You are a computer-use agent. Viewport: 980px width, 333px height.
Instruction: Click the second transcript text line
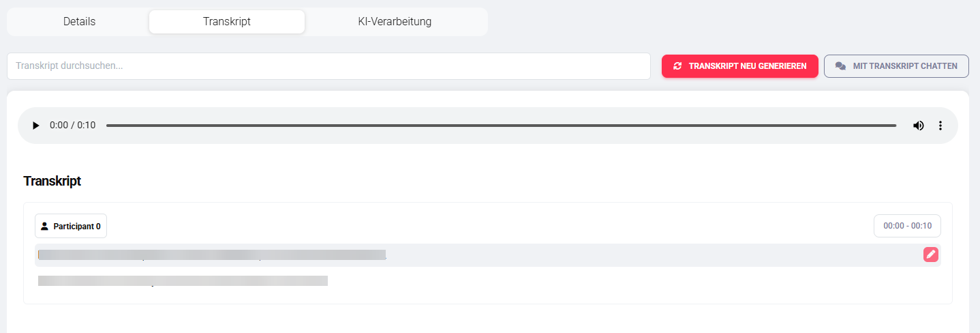183,280
